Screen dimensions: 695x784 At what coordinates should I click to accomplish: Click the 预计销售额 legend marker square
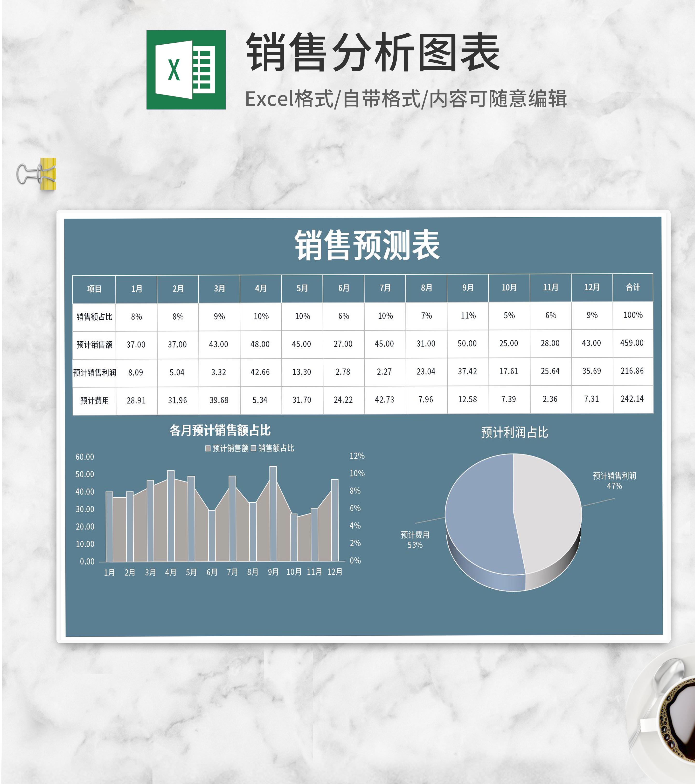tap(208, 448)
